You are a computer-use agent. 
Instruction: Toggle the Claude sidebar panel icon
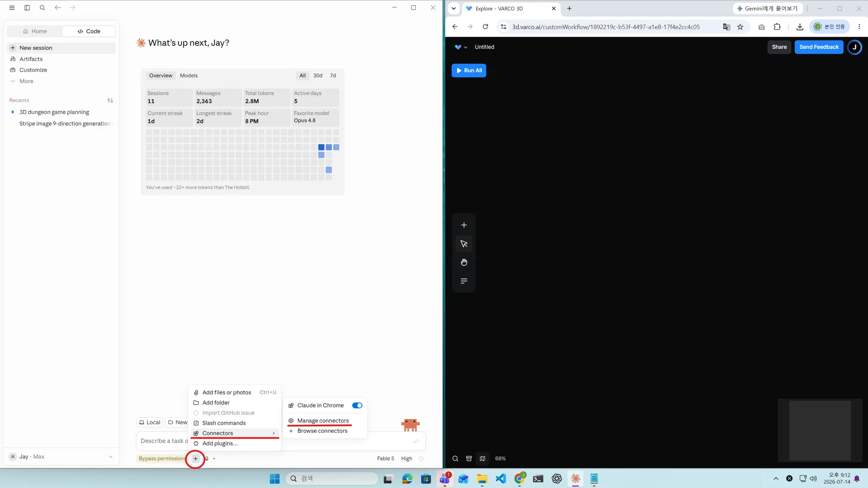coord(27,8)
